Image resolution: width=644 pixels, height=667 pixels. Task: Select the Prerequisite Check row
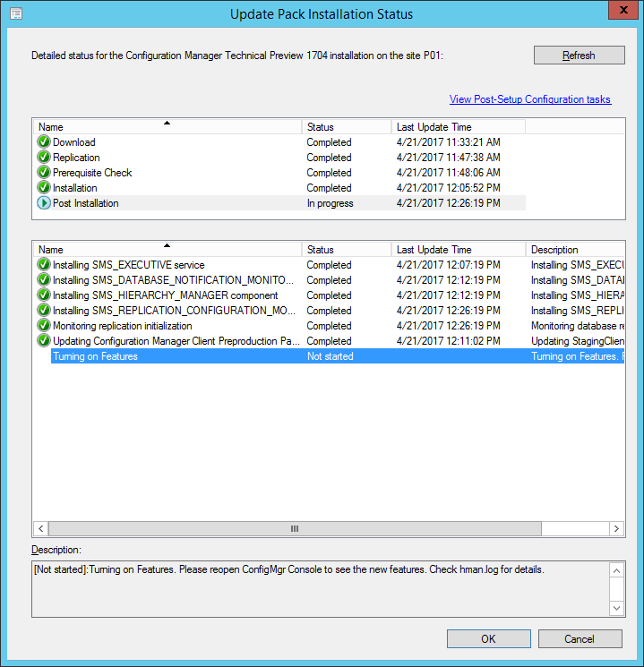[x=279, y=172]
